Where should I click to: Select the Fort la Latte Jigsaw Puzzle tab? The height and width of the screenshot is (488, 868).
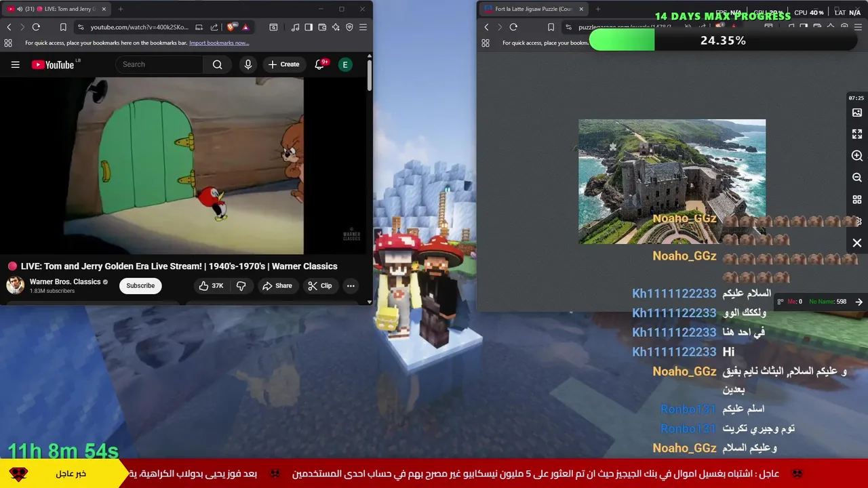[x=533, y=9]
